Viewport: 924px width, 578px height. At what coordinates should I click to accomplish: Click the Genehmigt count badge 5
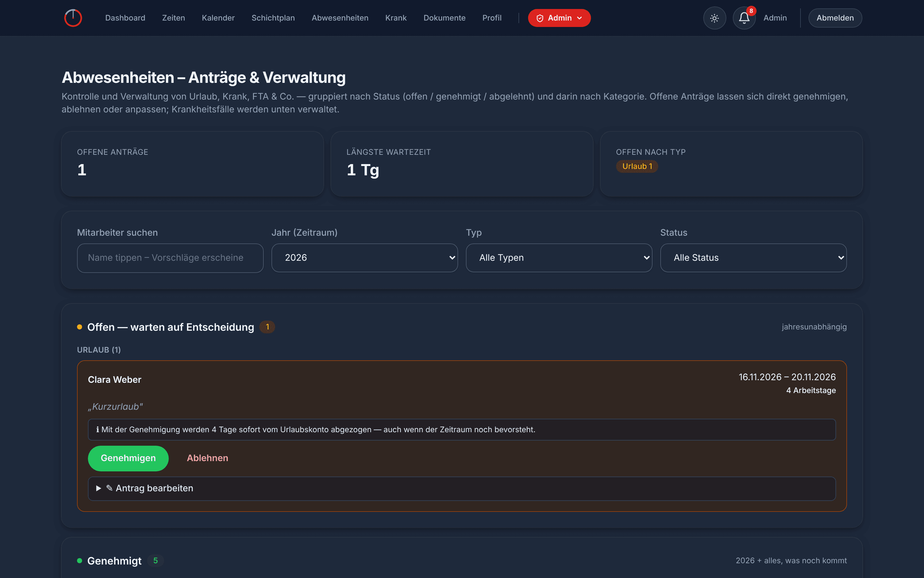pos(155,560)
